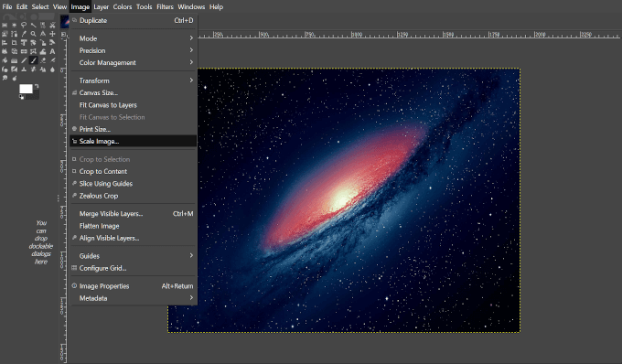This screenshot has height=364, width=622.
Task: Select the Color Picker eyedropper tool
Action: point(24,34)
